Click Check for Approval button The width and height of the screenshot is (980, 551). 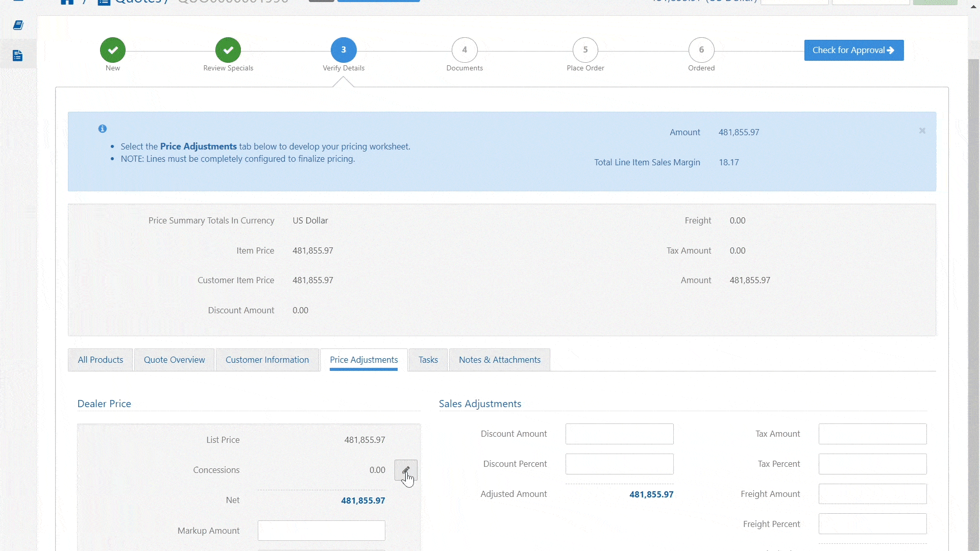click(x=853, y=50)
